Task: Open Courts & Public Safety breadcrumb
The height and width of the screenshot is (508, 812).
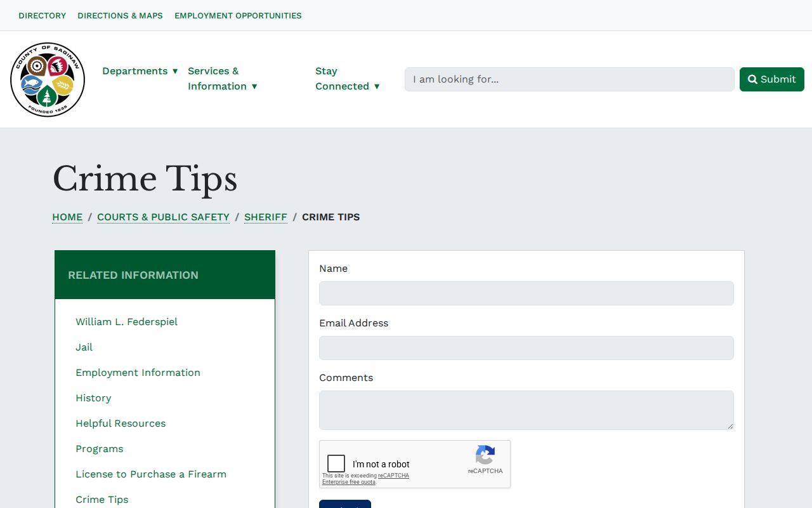Action: tap(163, 217)
